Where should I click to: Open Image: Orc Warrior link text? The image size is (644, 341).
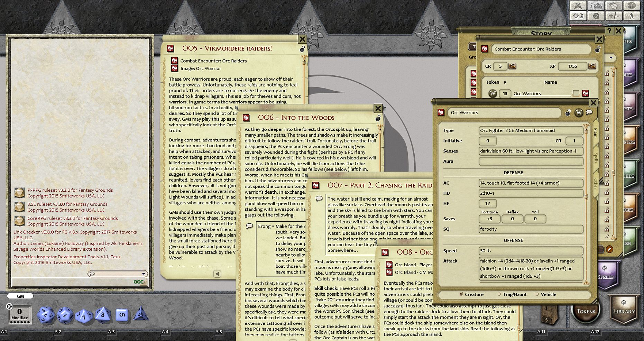(201, 68)
